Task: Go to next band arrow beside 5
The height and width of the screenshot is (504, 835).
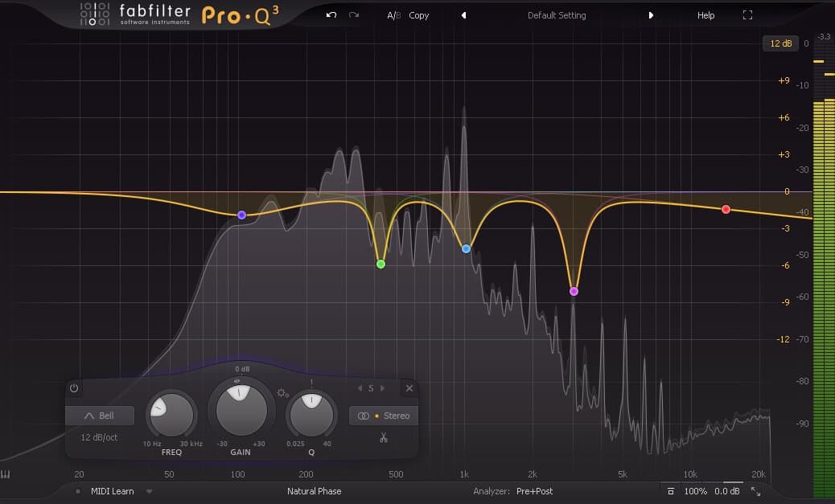Action: pyautogui.click(x=382, y=388)
